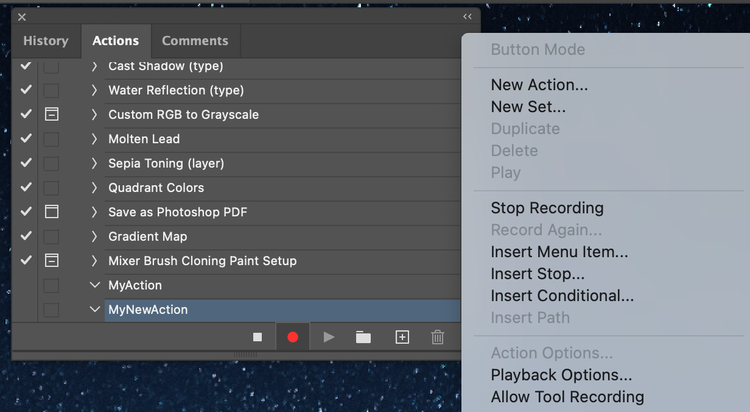Select Insert Menu Item... from the menu
This screenshot has height=412, width=750.
559,252
